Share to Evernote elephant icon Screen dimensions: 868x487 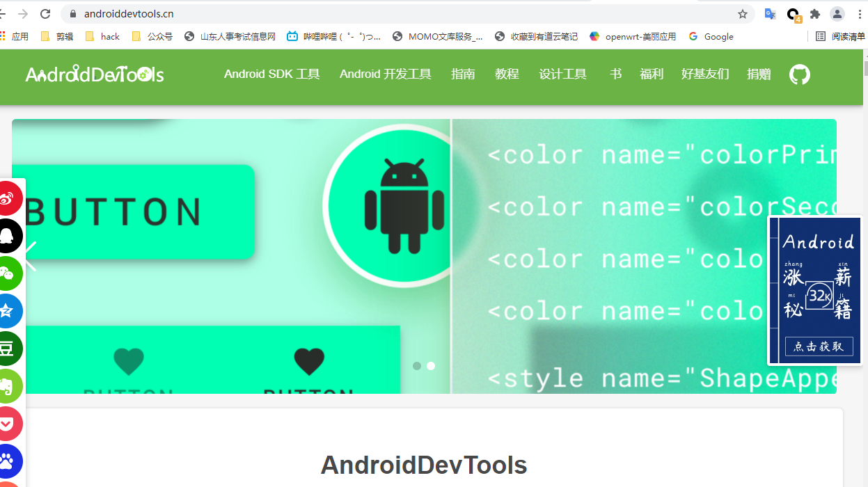(x=9, y=387)
